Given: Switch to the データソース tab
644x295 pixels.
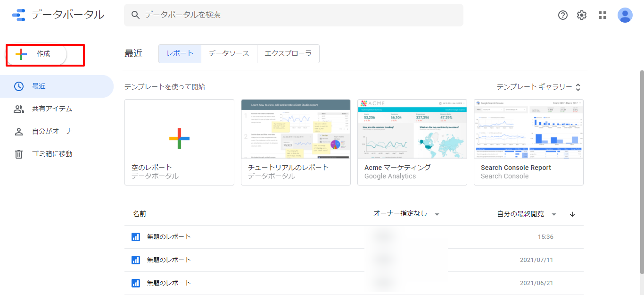Looking at the screenshot, I should 229,54.
